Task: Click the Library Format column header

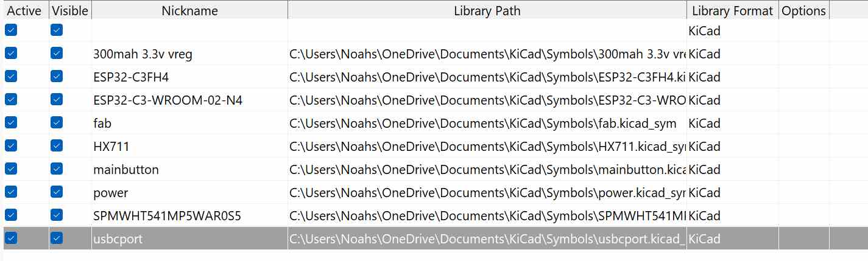Action: tap(732, 10)
